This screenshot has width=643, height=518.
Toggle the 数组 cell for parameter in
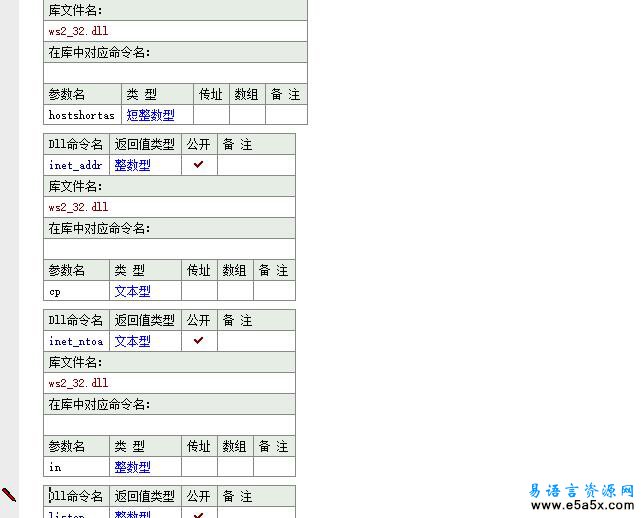(235, 467)
